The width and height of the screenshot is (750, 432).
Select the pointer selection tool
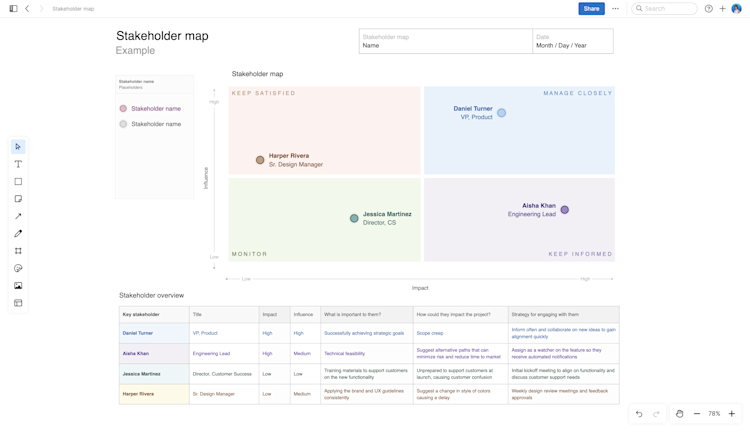click(18, 147)
